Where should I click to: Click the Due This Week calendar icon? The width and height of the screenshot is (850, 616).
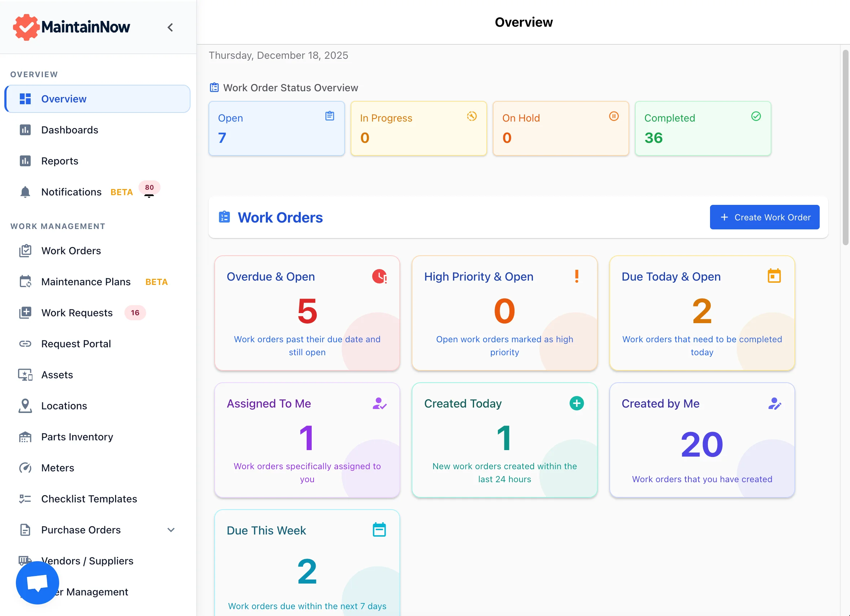[379, 529]
